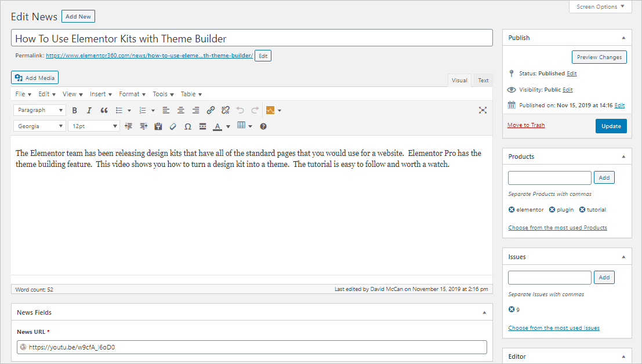Viewport: 642px width, 364px height.
Task: Toggle bold formatting in the editor toolbar
Action: tap(74, 110)
